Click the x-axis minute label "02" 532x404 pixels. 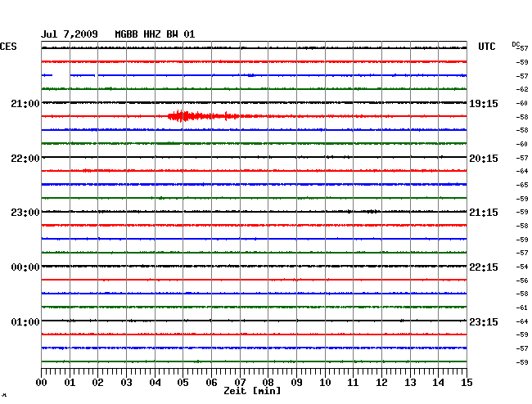pos(97,383)
